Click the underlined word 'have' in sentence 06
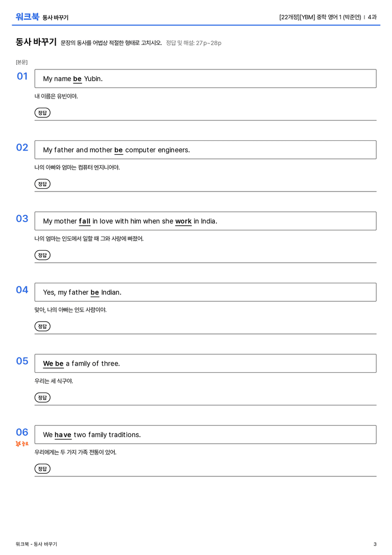 click(x=63, y=435)
